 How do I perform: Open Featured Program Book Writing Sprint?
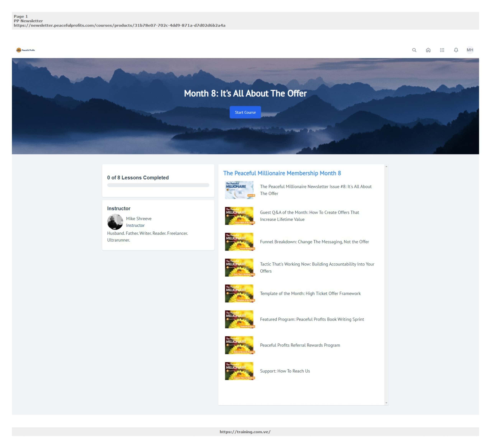coord(312,319)
